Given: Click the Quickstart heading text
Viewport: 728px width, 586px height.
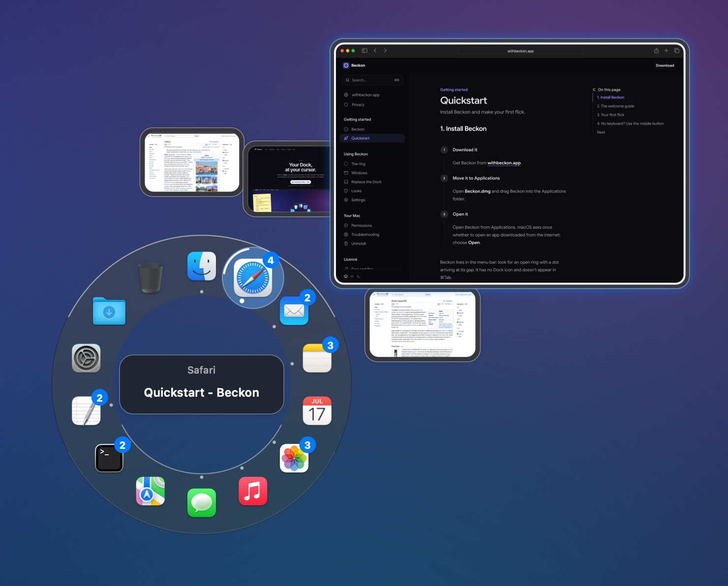Looking at the screenshot, I should 463,101.
